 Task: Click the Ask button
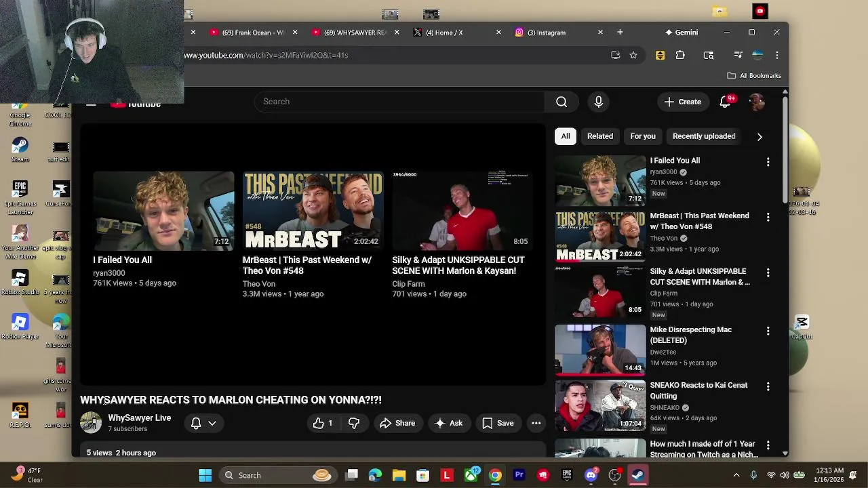pos(449,423)
